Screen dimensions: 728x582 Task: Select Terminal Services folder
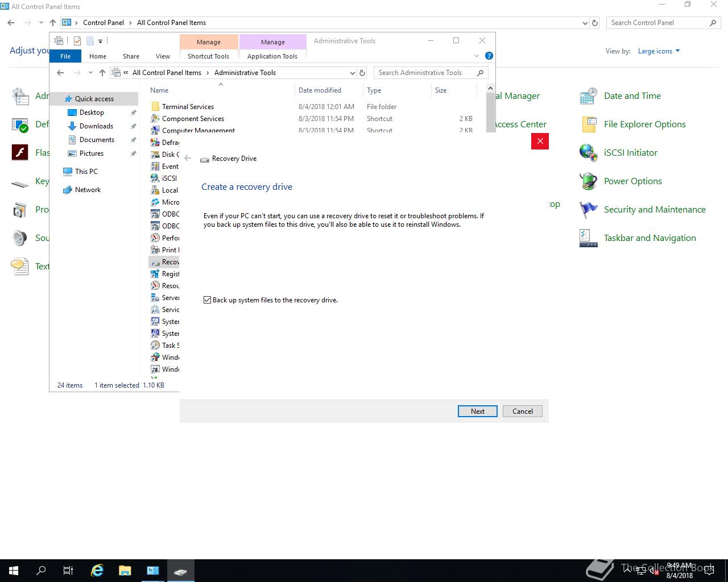(188, 107)
